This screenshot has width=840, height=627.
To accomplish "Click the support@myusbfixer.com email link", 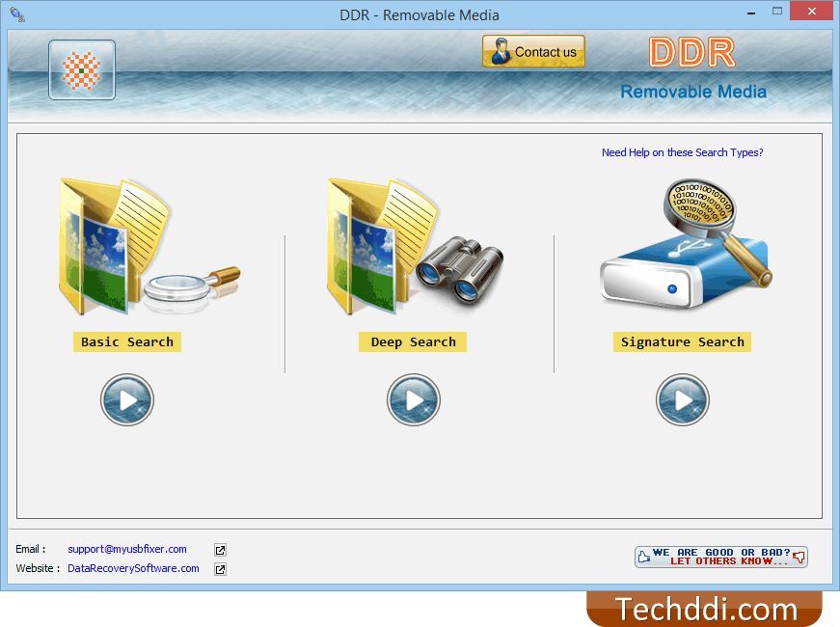I will coord(127,549).
